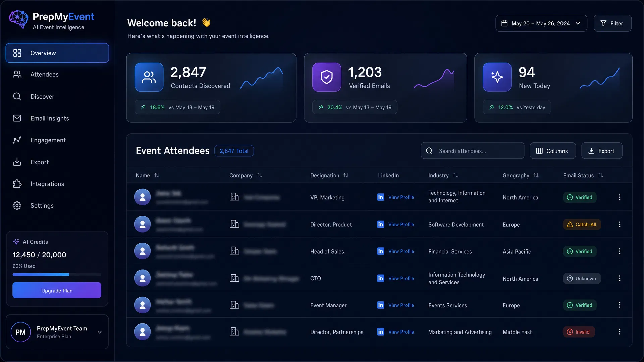Viewport: 644px width, 362px height.
Task: Click the 2,847 Total badge
Action: click(x=234, y=151)
